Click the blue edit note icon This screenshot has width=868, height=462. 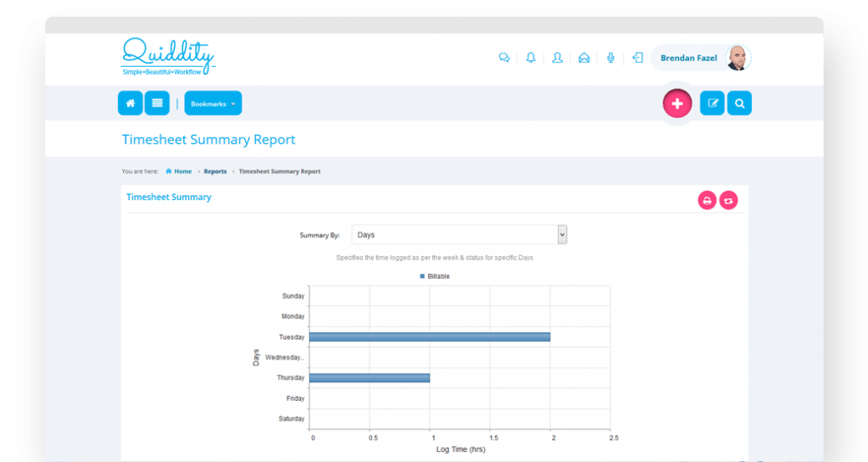coord(712,103)
